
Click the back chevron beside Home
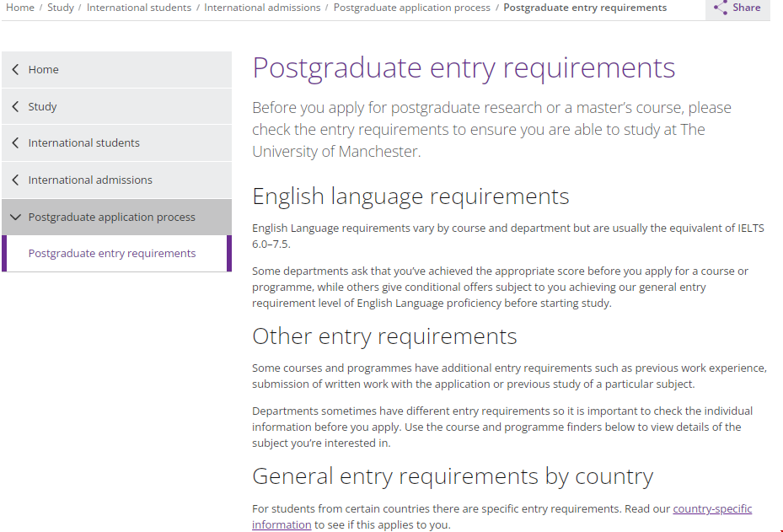[x=15, y=70]
